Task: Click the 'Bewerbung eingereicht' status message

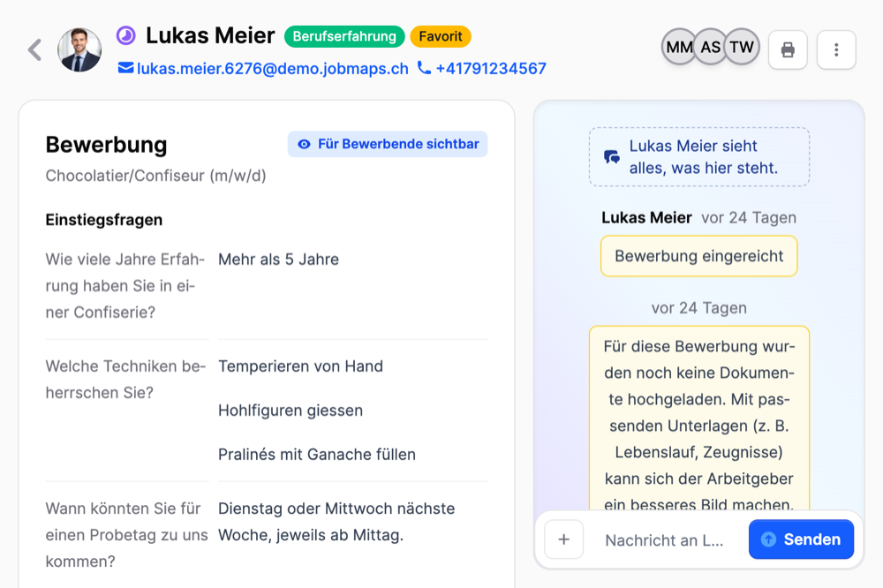Action: (698, 256)
